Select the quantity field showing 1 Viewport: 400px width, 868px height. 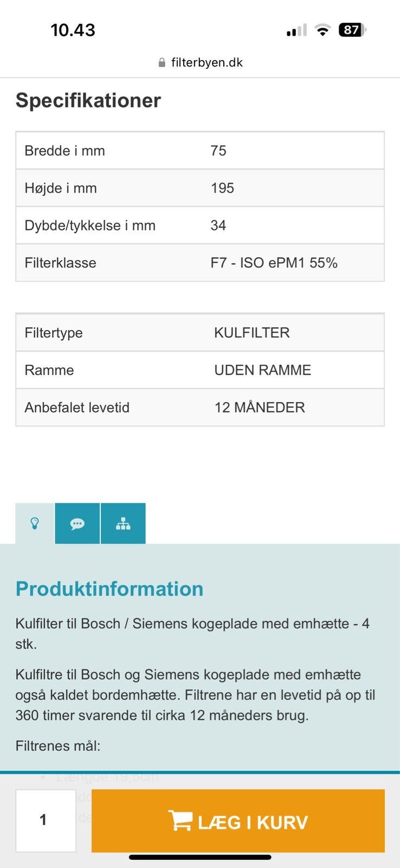pyautogui.click(x=46, y=820)
